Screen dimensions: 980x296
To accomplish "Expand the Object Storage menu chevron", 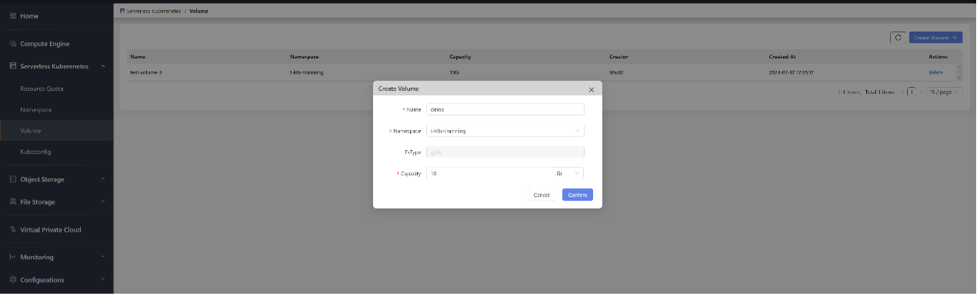I will pos(104,179).
